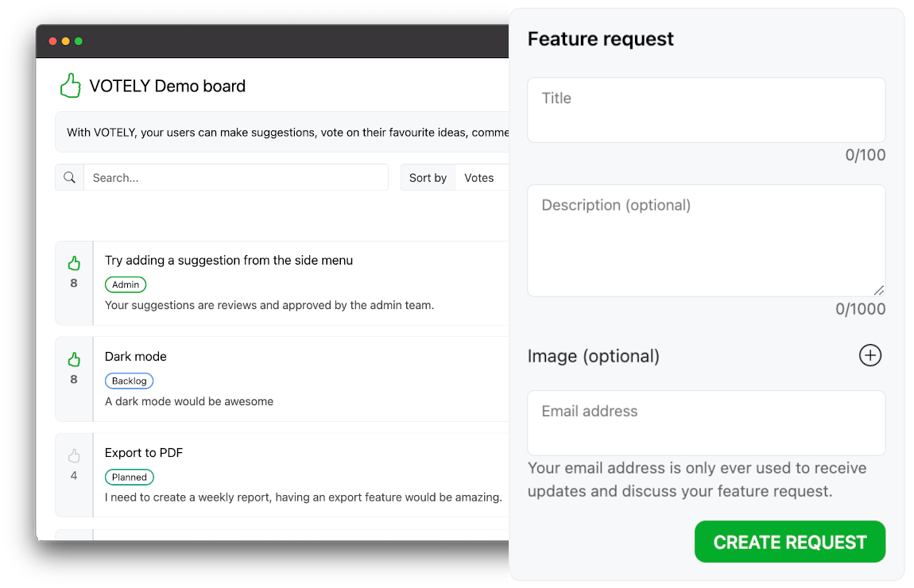The height and width of the screenshot is (588, 914).
Task: Toggle the thumbs-up vote on Dark mode
Action: (74, 359)
